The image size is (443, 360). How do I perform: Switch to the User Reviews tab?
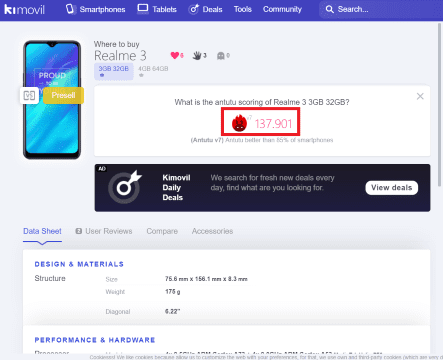104,231
